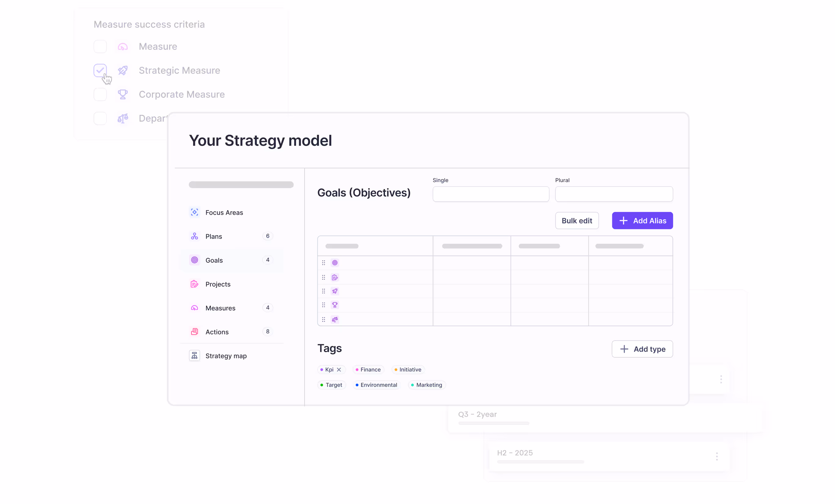835x504 pixels.
Task: Click the Actions icon in sidebar
Action: tap(194, 332)
